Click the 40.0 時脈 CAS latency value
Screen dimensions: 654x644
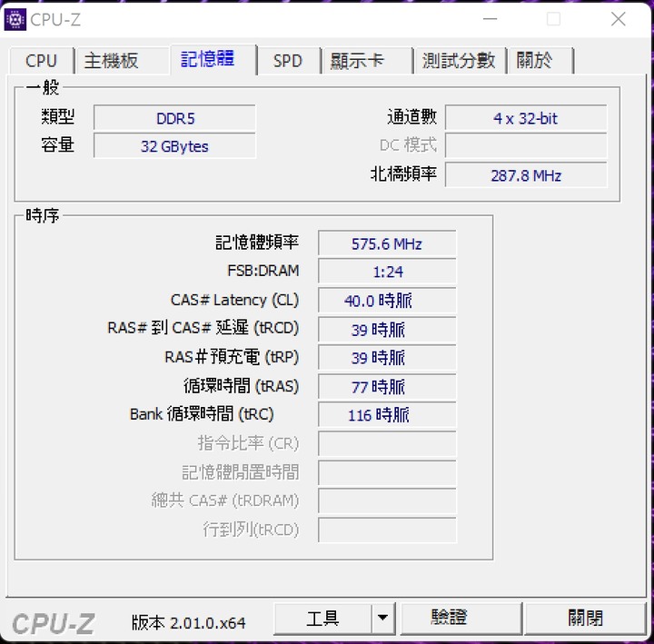click(387, 301)
